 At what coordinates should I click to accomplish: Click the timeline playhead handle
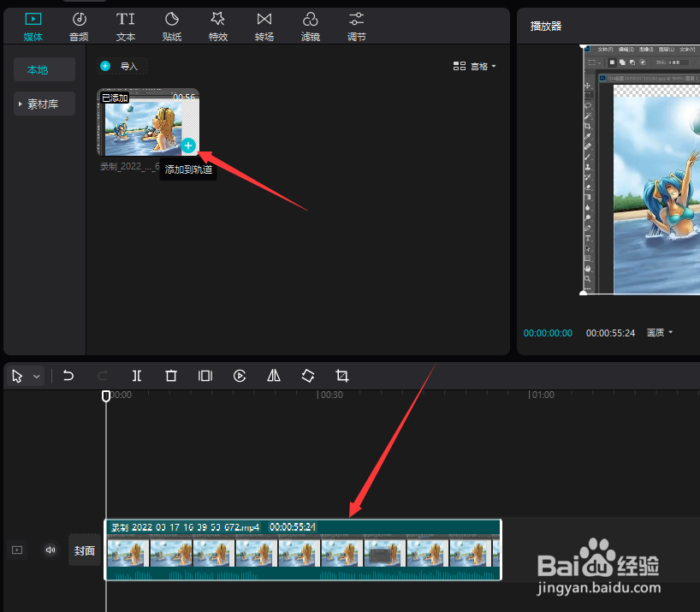click(x=106, y=396)
